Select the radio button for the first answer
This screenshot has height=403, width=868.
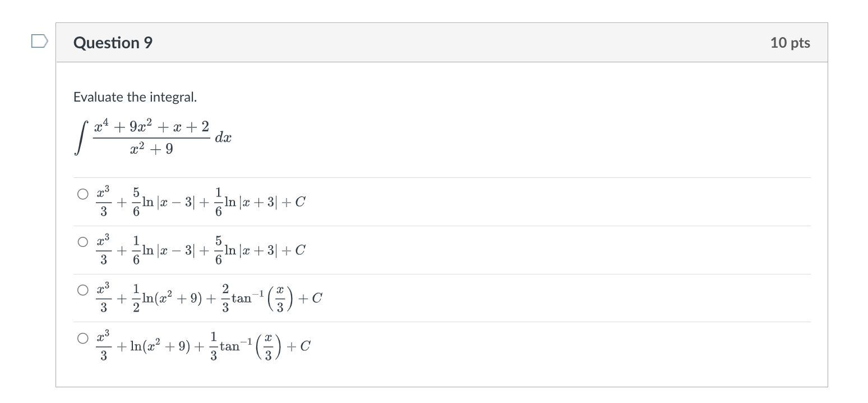pos(82,194)
